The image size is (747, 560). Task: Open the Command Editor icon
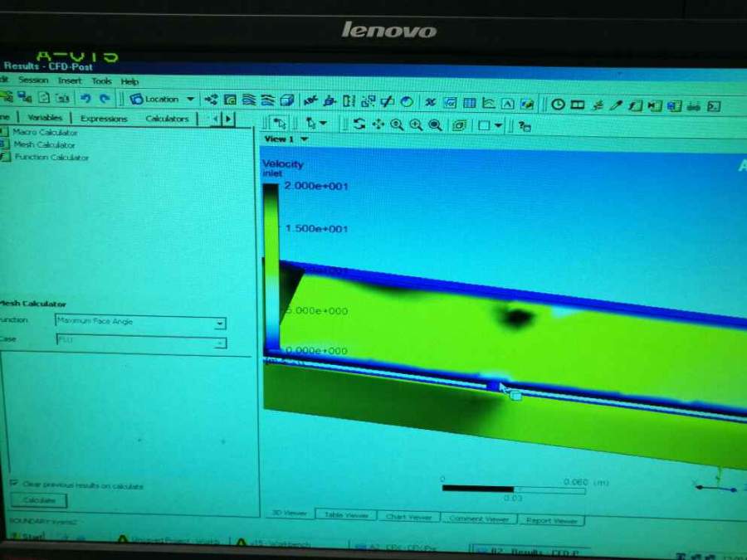coord(713,107)
